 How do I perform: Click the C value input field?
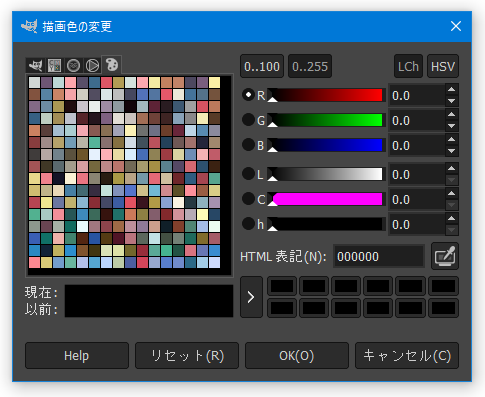(417, 200)
